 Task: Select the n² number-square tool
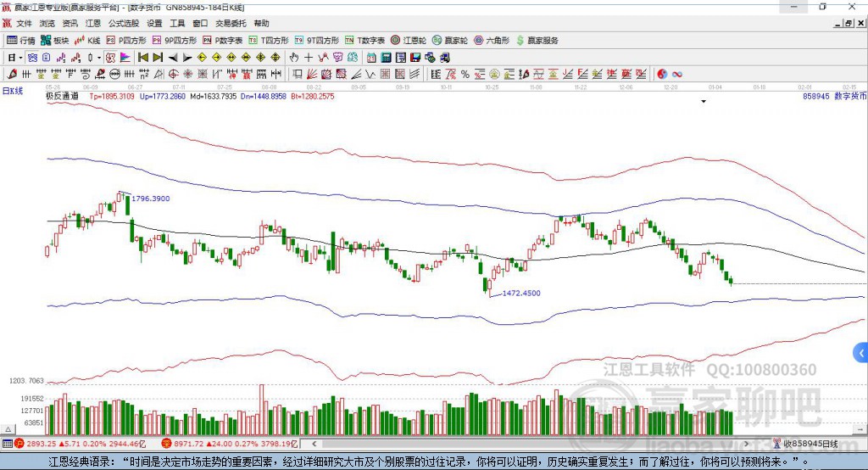pos(144,75)
